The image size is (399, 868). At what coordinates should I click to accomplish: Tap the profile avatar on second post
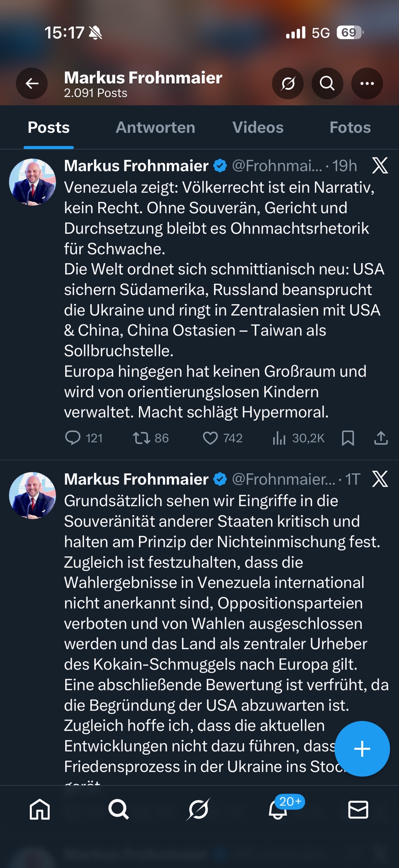[x=33, y=496]
